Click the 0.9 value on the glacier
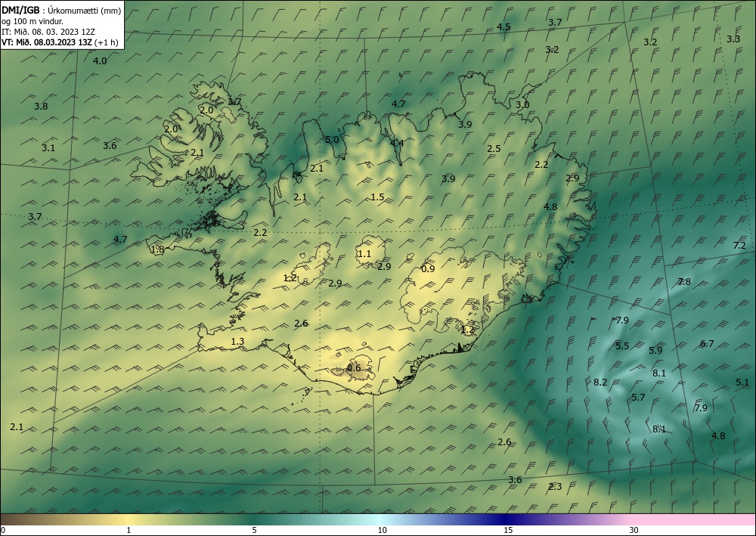This screenshot has height=536, width=756. 428,269
